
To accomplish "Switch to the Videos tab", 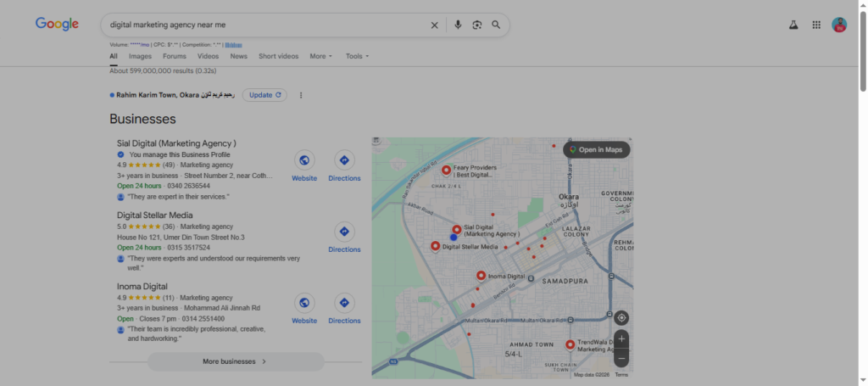I will (x=209, y=56).
